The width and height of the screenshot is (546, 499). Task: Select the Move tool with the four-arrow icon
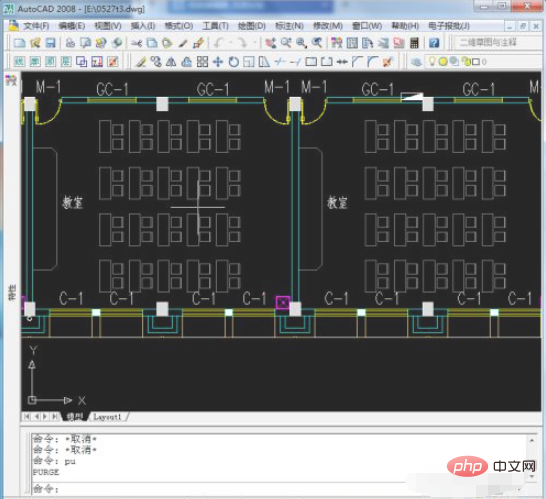(218, 62)
